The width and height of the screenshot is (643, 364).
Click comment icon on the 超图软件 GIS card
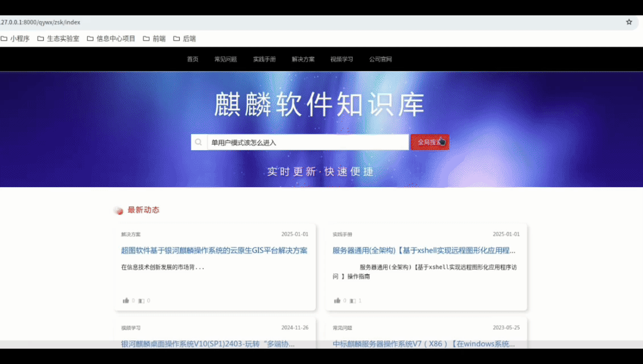tap(141, 301)
